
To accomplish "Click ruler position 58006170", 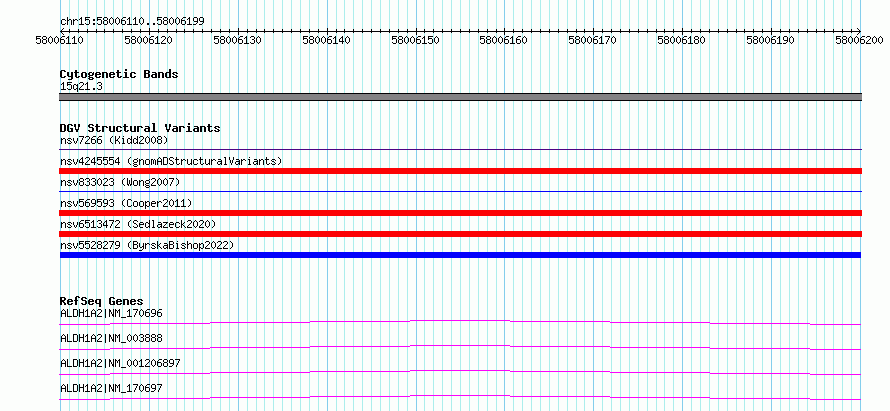I will [x=593, y=40].
